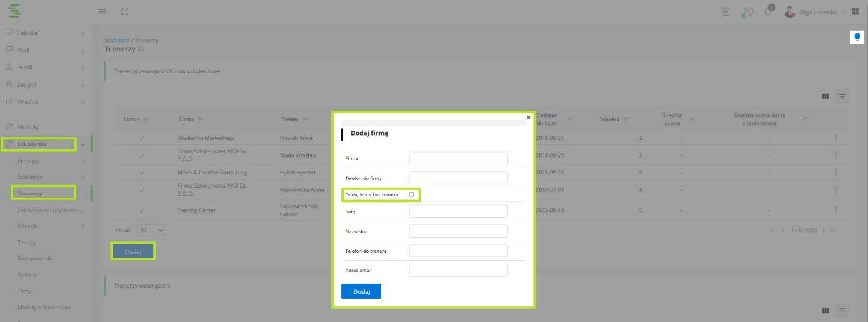
Task: Collapse the Szkolenia sidebar section
Action: [x=83, y=144]
